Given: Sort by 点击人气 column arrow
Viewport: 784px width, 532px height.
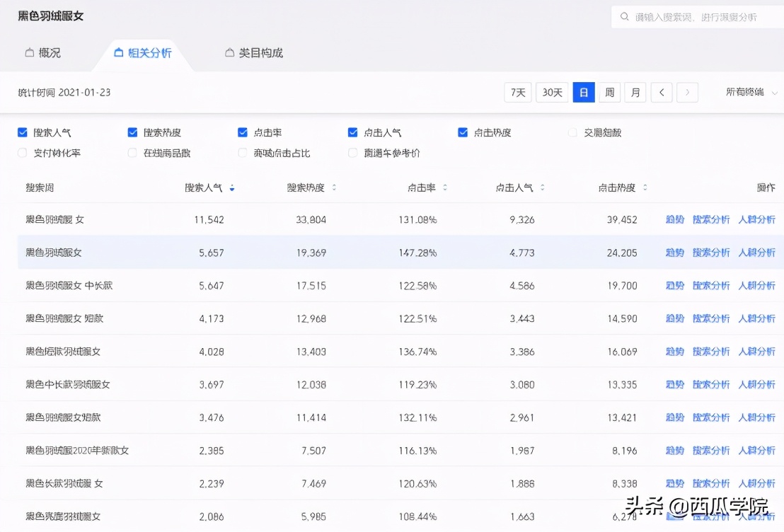Looking at the screenshot, I should (543, 188).
